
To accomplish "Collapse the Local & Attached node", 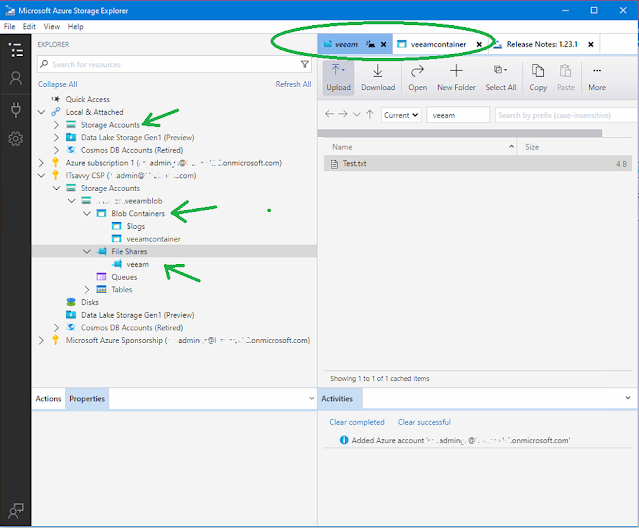I will 41,112.
